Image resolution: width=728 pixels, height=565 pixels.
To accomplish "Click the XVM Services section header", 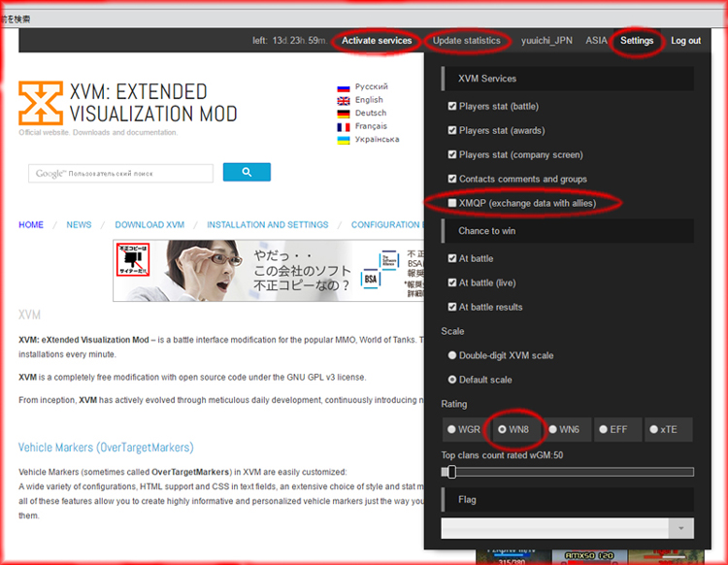I will pyautogui.click(x=568, y=79).
